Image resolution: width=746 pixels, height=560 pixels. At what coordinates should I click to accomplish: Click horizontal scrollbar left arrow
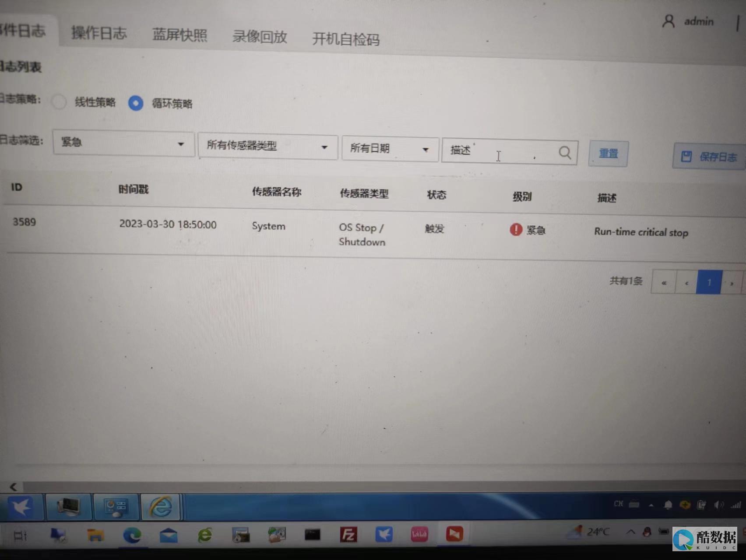(x=13, y=486)
